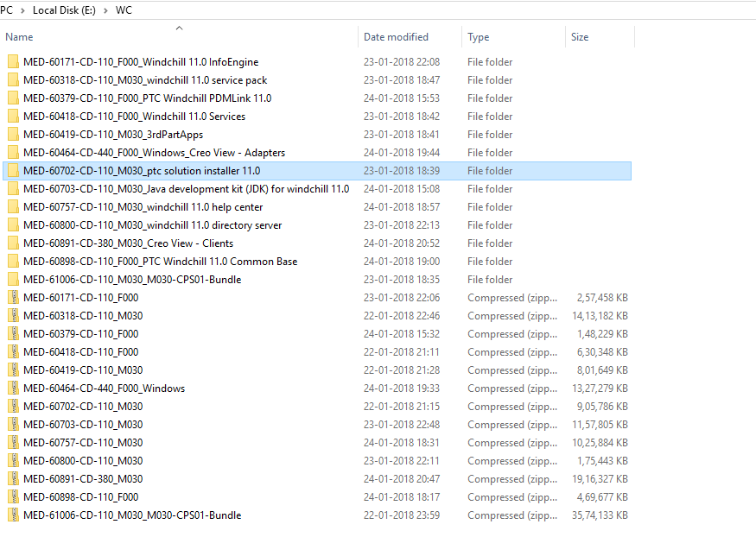The image size is (756, 537).
Task: Click folder icon of Windchill 11.0 Services
Action: click(14, 116)
